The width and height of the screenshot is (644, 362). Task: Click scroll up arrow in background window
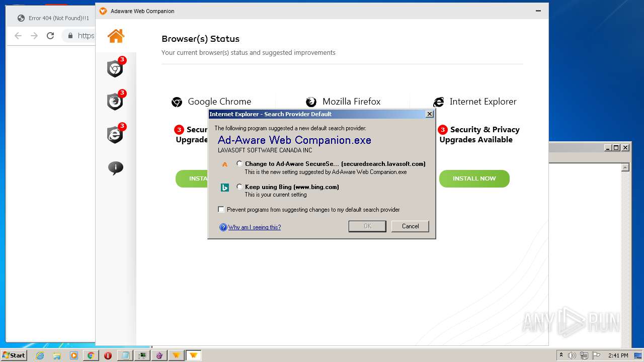625,167
